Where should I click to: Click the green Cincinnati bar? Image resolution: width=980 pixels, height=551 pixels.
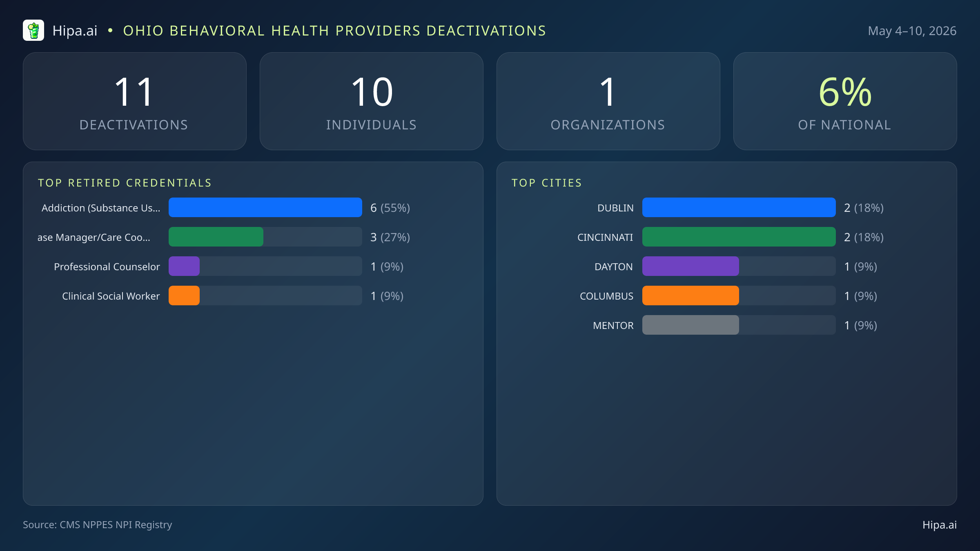[739, 237]
